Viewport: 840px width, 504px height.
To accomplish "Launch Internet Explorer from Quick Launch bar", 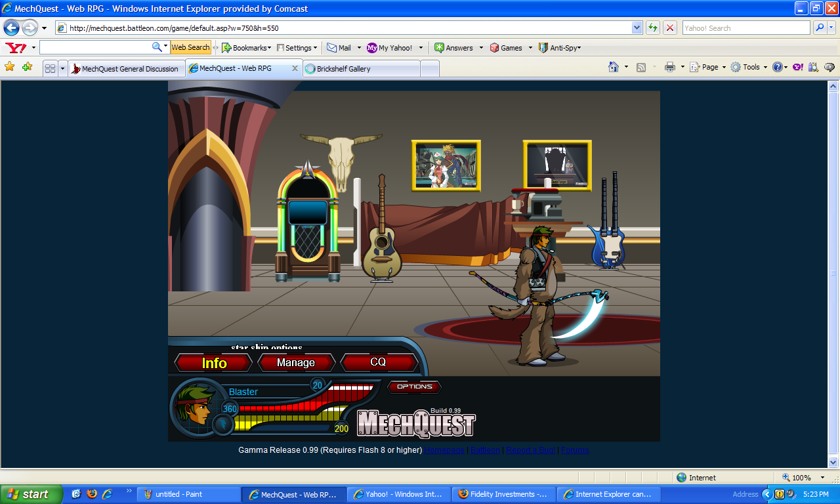I will 107,494.
